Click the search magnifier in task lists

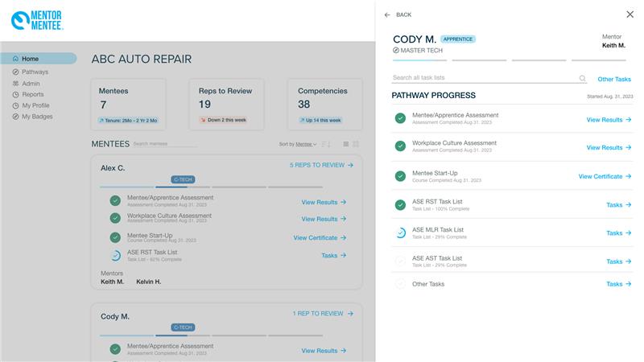tap(582, 78)
